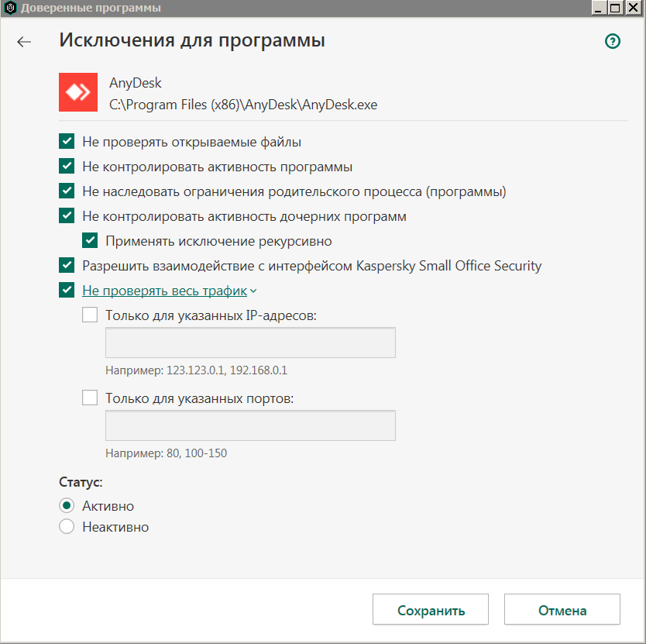The image size is (646, 644).
Task: Enable "Только для указанных IP-адресов"
Action: tap(90, 315)
